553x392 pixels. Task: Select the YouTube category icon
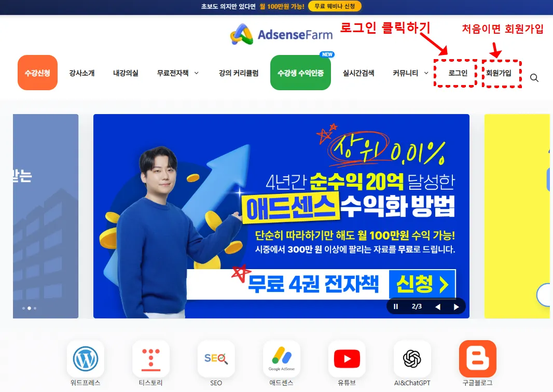(x=347, y=359)
